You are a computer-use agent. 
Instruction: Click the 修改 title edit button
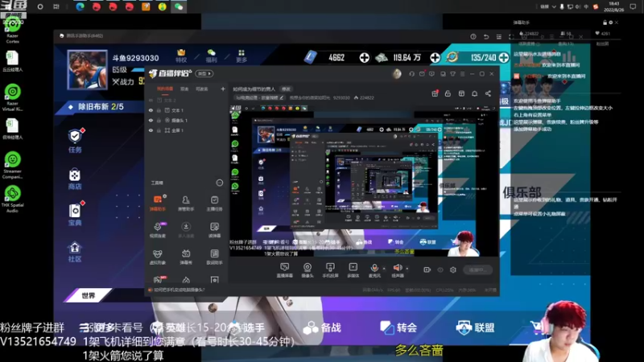pos(286,89)
